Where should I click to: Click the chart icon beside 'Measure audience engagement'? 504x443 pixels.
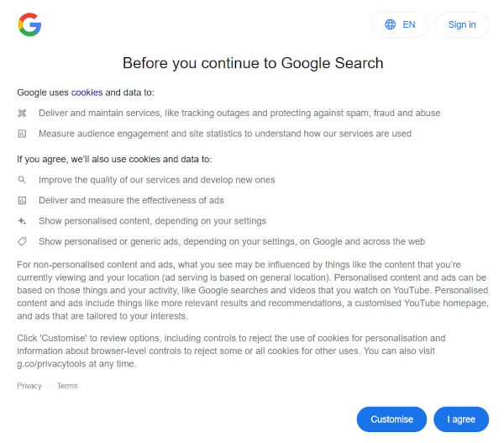click(22, 134)
